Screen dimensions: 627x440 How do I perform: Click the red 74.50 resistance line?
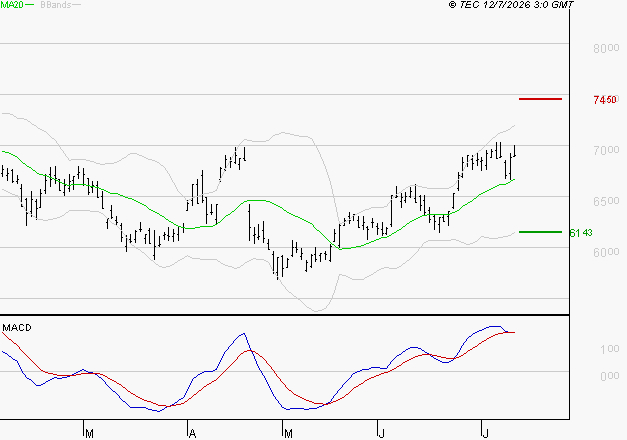pos(540,99)
